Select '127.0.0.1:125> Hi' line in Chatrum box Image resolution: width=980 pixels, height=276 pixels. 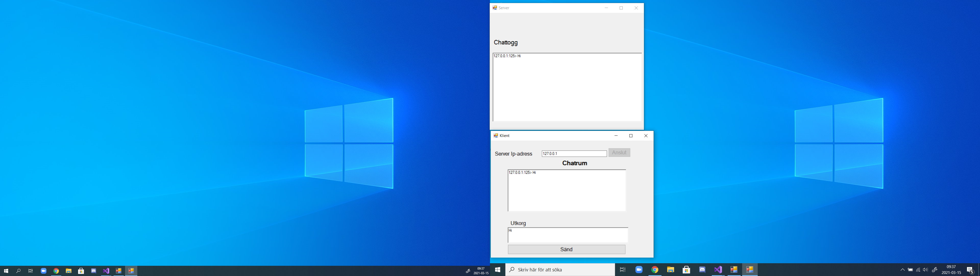point(522,173)
